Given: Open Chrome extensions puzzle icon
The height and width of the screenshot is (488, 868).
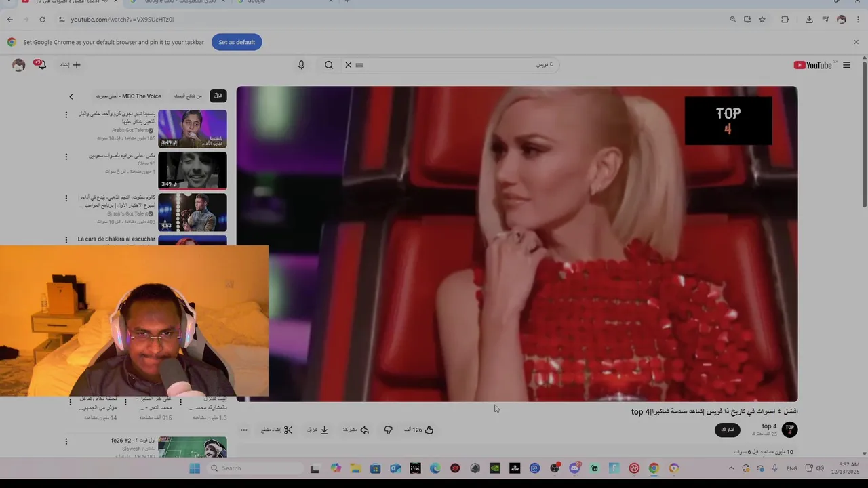Looking at the screenshot, I should [x=785, y=20].
